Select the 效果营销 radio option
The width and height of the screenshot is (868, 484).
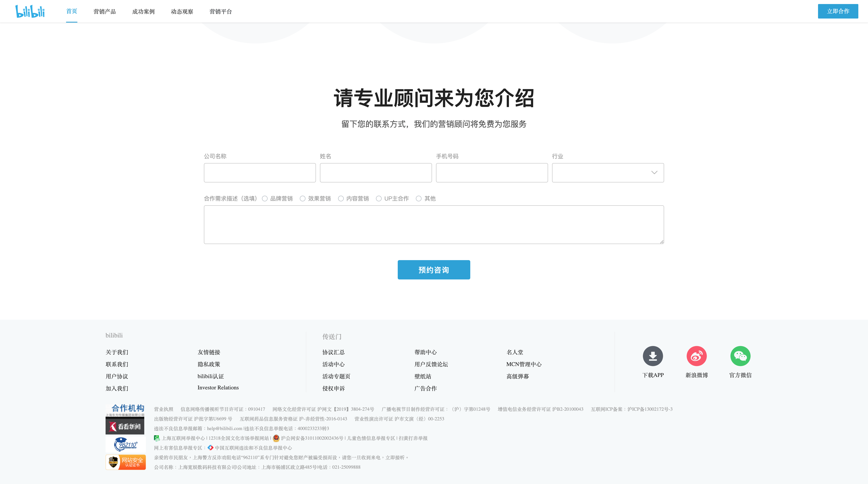pos(303,198)
